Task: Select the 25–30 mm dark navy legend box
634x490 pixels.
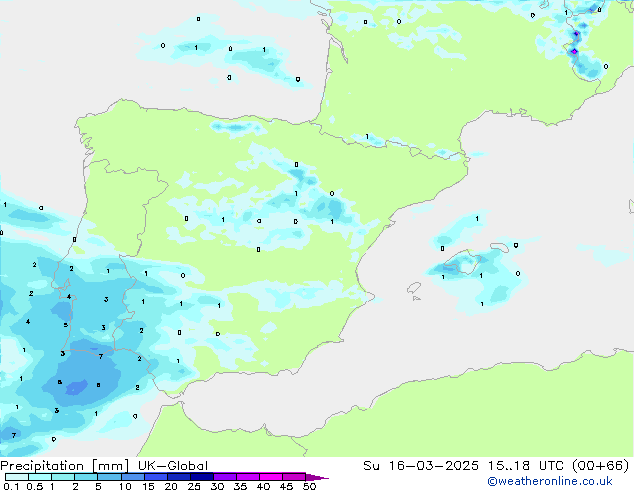Action: coord(202,477)
